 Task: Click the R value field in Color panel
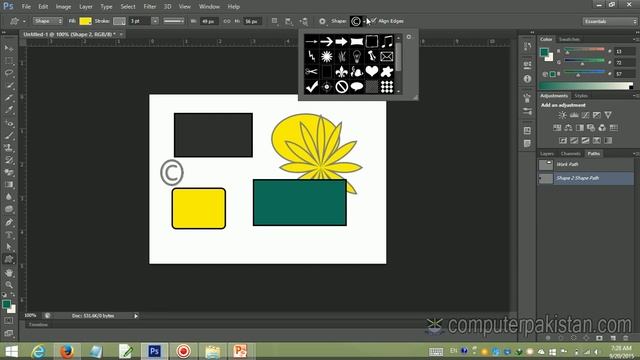(x=624, y=51)
